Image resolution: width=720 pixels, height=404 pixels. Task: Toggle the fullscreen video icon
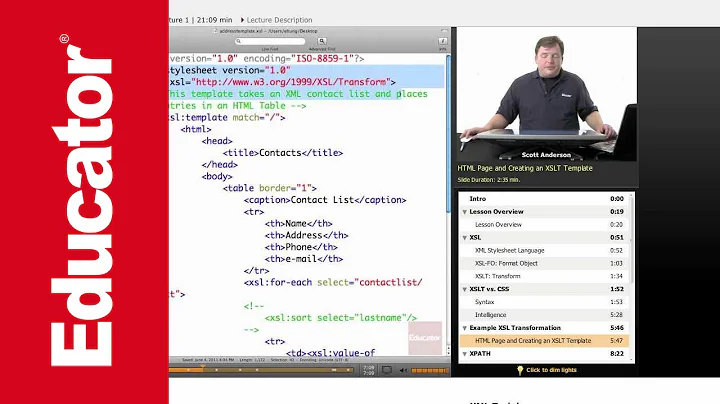click(x=387, y=370)
